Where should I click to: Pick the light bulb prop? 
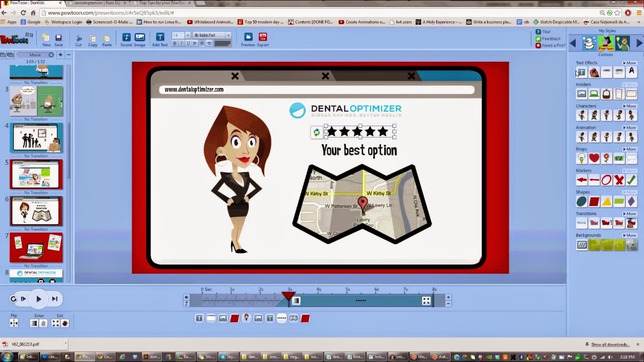(x=582, y=158)
